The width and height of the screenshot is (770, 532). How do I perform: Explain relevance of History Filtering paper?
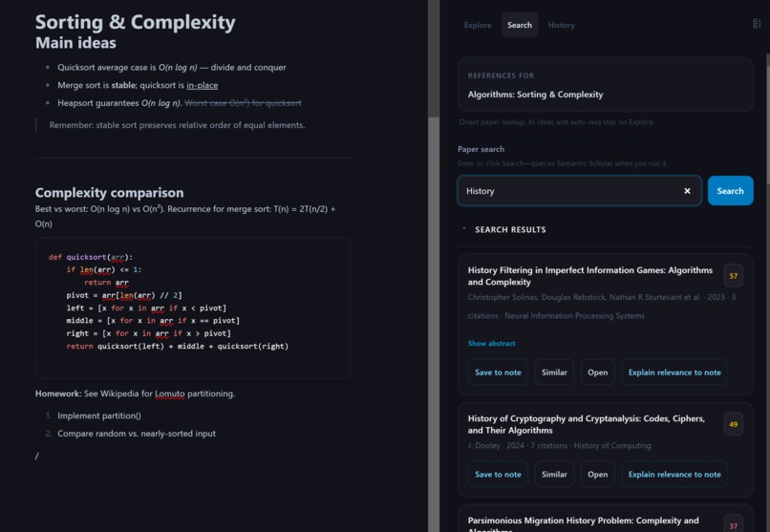point(674,372)
